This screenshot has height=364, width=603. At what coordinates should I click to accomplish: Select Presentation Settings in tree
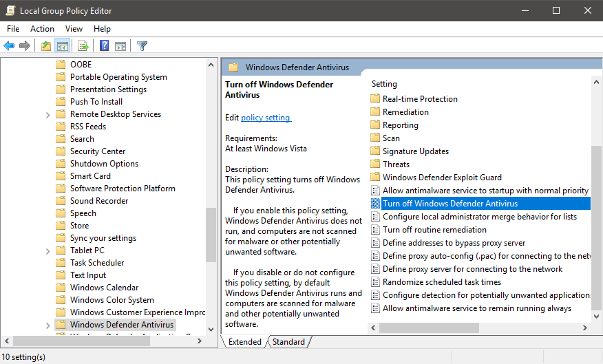pos(108,89)
